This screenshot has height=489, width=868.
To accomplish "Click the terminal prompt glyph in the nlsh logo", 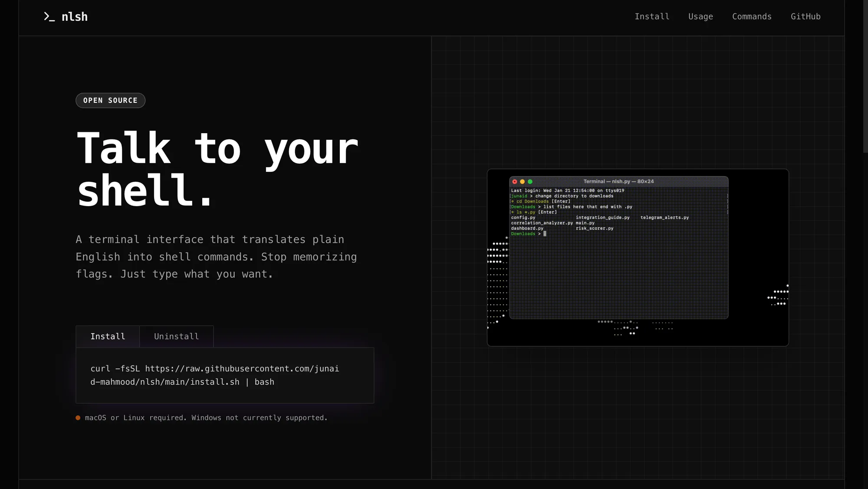I will tap(49, 16).
